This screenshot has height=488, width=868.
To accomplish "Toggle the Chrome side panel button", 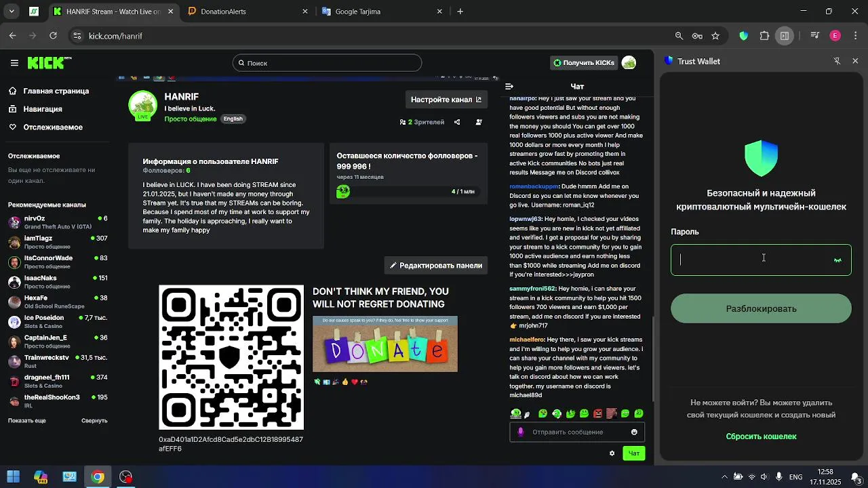I will tap(785, 36).
